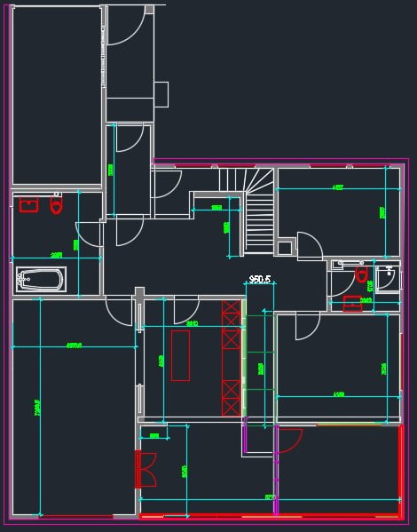
Task: Select the red toilet in the left bathroom
Action: coord(56,206)
